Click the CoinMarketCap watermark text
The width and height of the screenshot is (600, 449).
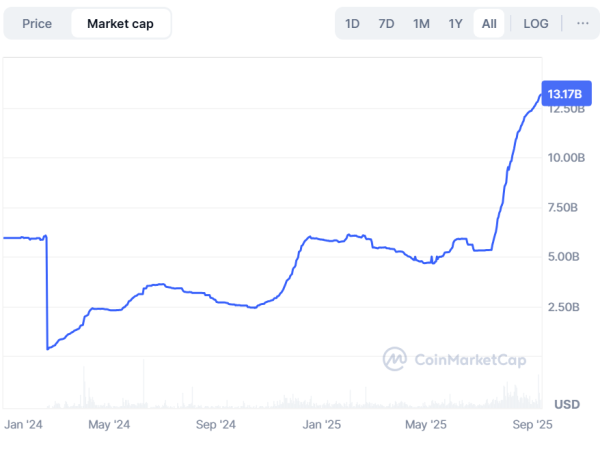[475, 358]
